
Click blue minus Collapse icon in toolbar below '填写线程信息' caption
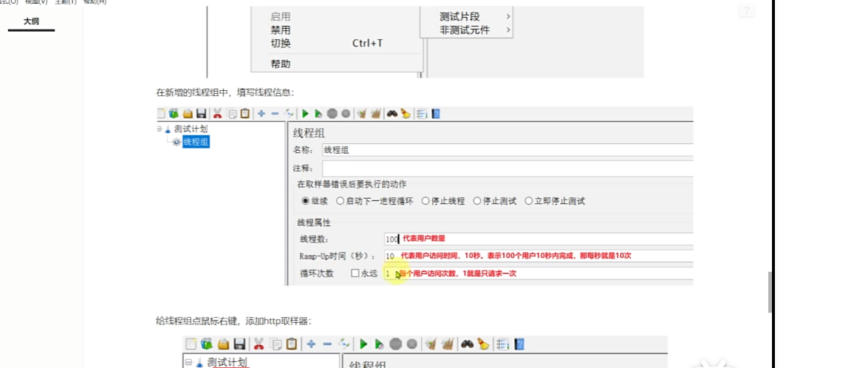(x=275, y=114)
